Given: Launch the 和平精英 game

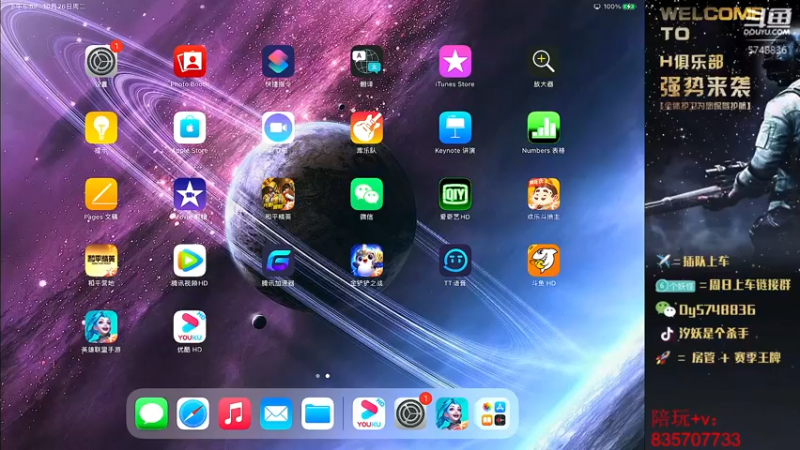Looking at the screenshot, I should (x=278, y=194).
